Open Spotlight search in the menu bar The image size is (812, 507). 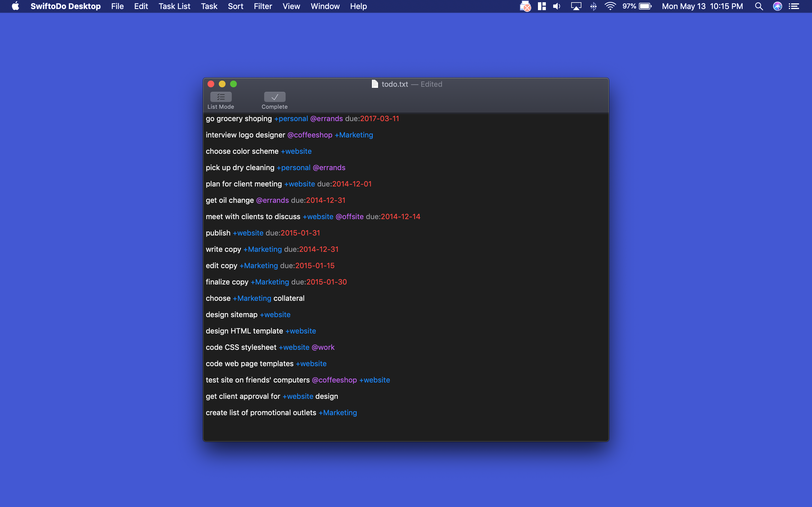point(759,6)
